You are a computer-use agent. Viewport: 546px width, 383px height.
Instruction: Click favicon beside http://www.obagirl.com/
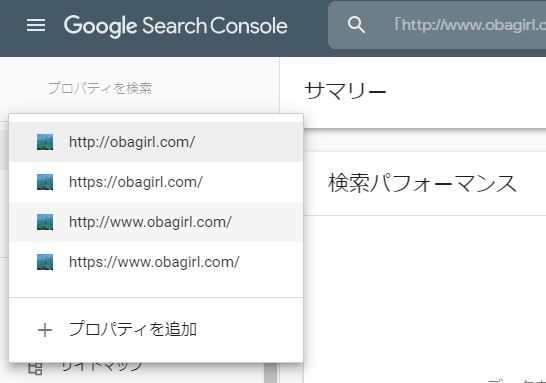45,222
